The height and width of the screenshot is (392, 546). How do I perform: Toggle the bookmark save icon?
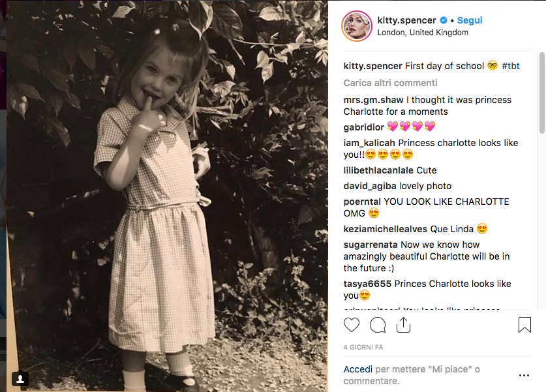(x=524, y=325)
